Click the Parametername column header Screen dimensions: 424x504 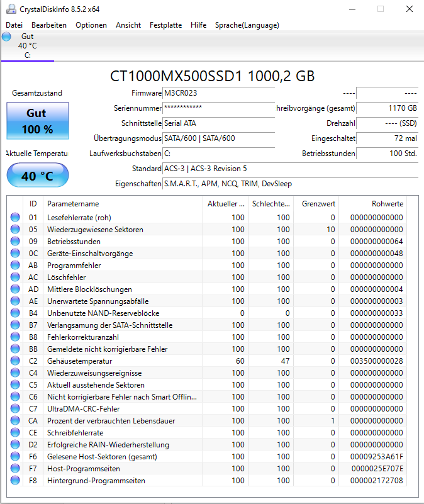click(x=123, y=204)
